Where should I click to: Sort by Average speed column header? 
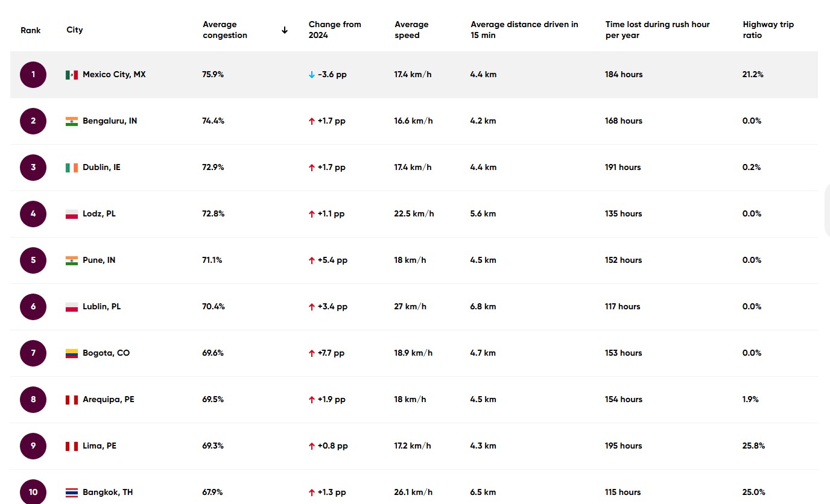pos(411,30)
